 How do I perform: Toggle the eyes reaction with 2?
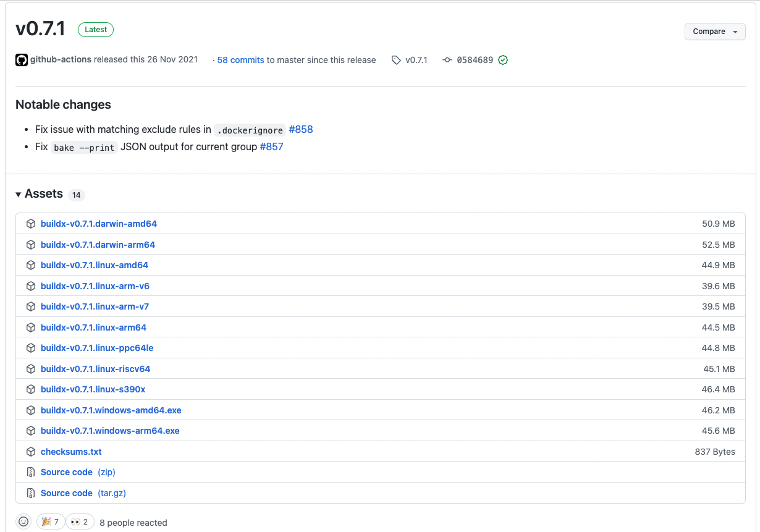pos(80,522)
